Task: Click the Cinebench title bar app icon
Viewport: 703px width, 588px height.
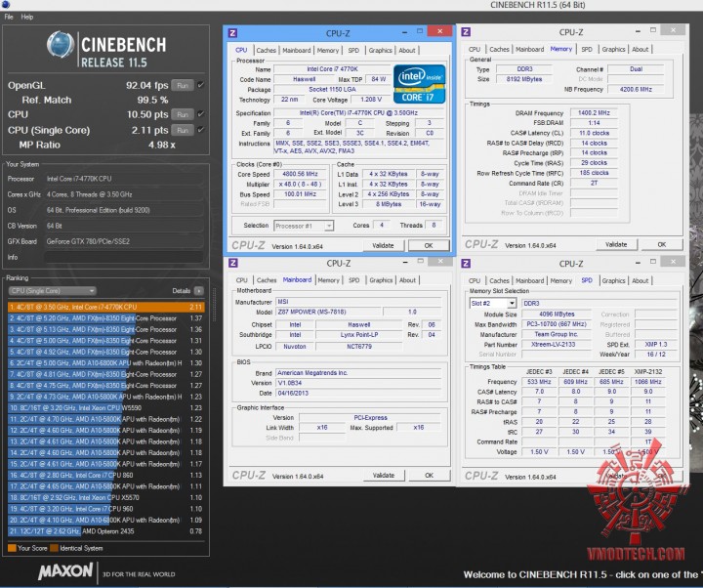Action: [x=6, y=5]
